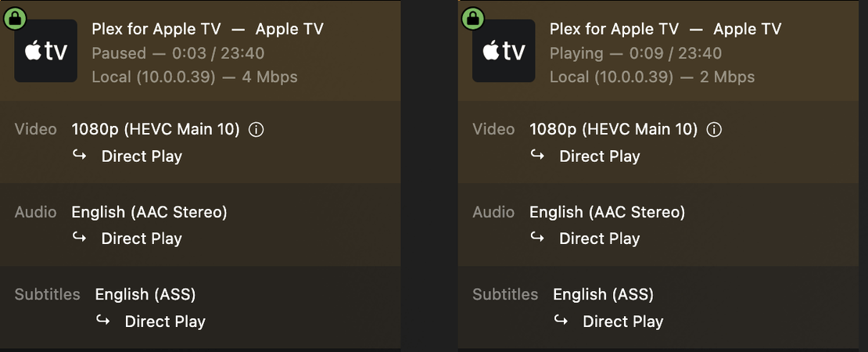
Task: Open the video info icon in the playing session
Action: [x=714, y=130]
